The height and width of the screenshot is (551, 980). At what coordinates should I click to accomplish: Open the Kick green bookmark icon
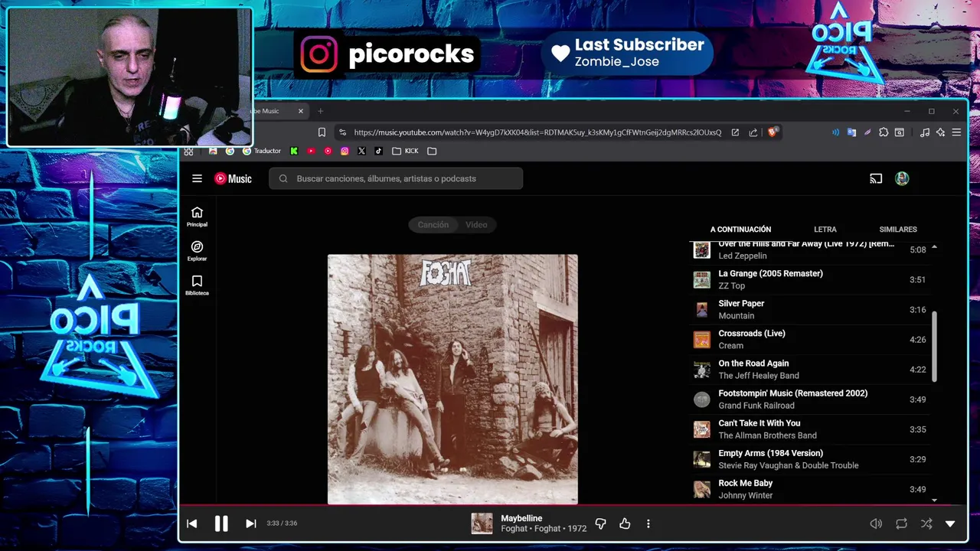[x=294, y=151]
